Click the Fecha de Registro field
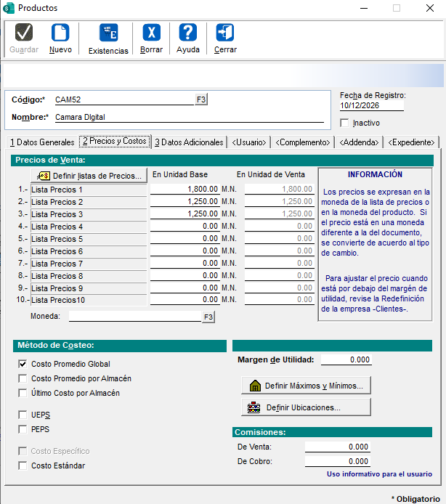 point(372,105)
